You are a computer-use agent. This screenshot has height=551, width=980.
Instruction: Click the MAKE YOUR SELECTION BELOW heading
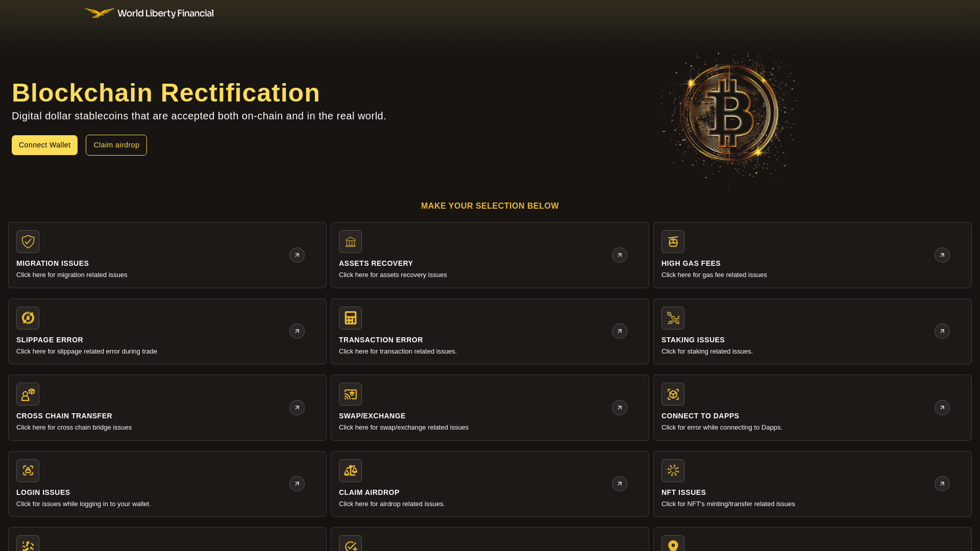[x=490, y=206]
